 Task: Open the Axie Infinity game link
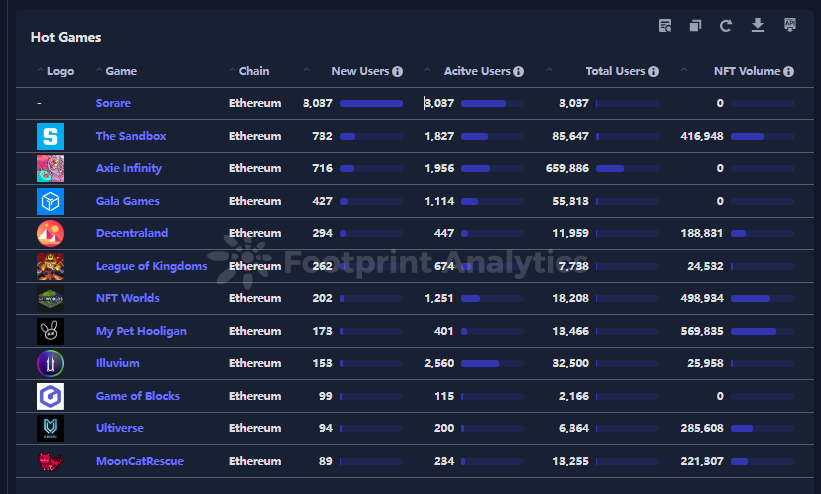(128, 168)
